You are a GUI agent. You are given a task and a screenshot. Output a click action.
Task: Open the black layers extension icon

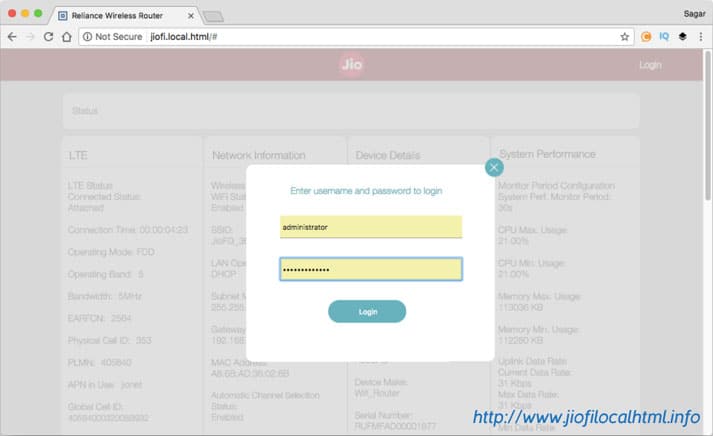point(683,36)
